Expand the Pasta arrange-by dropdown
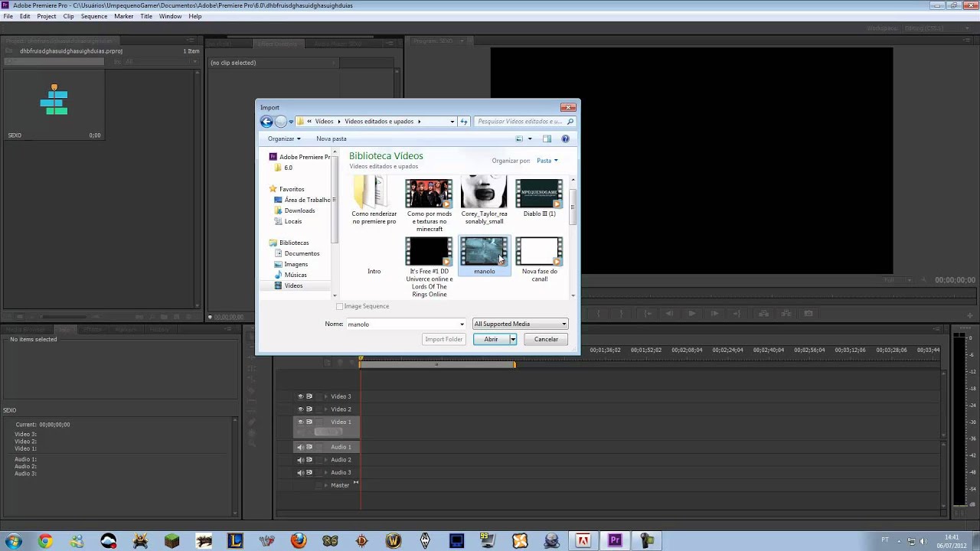980x551 pixels. point(547,161)
